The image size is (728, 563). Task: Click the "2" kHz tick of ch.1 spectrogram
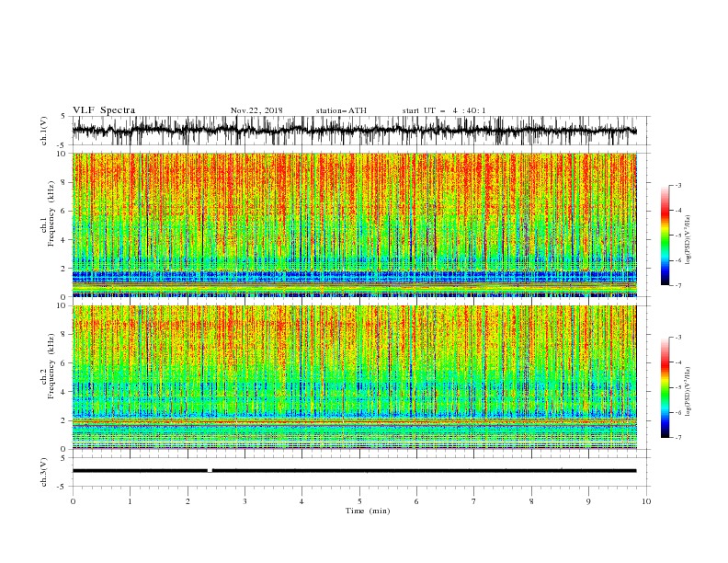pyautogui.click(x=64, y=269)
